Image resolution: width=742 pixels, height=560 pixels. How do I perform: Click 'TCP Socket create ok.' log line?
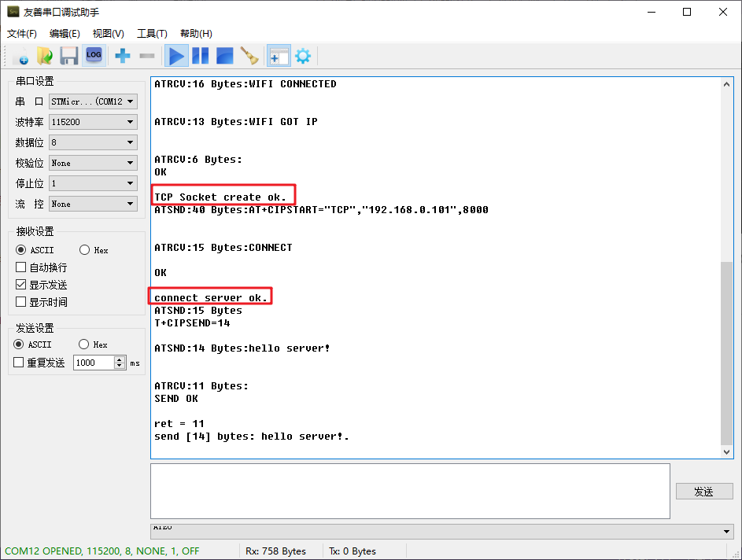coord(220,197)
